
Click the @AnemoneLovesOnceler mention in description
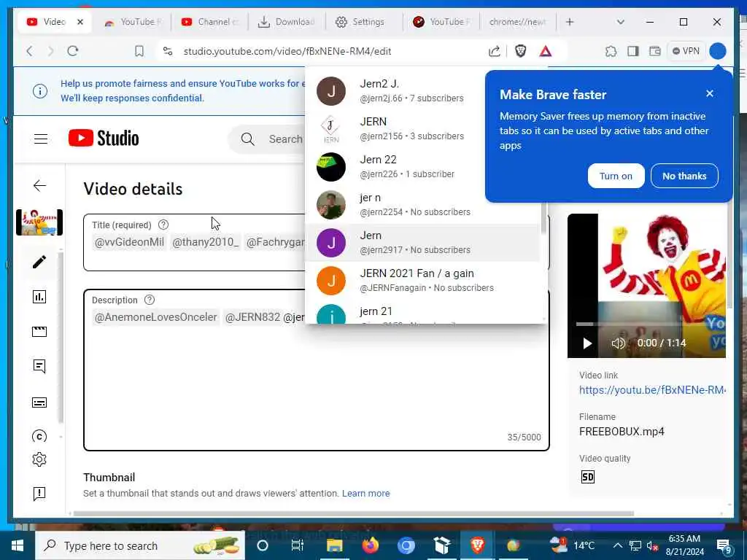tap(156, 317)
